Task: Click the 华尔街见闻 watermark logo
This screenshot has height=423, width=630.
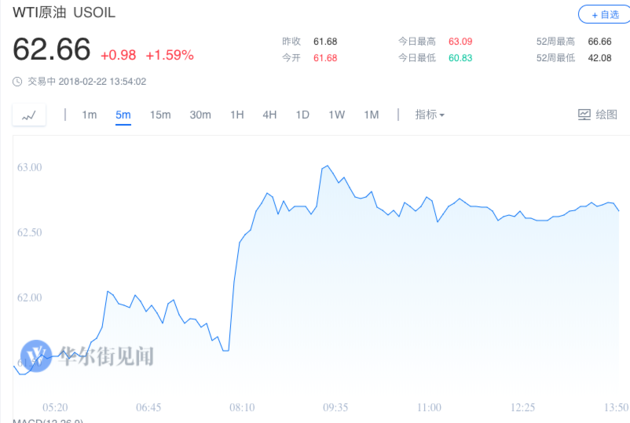Action: coord(88,356)
